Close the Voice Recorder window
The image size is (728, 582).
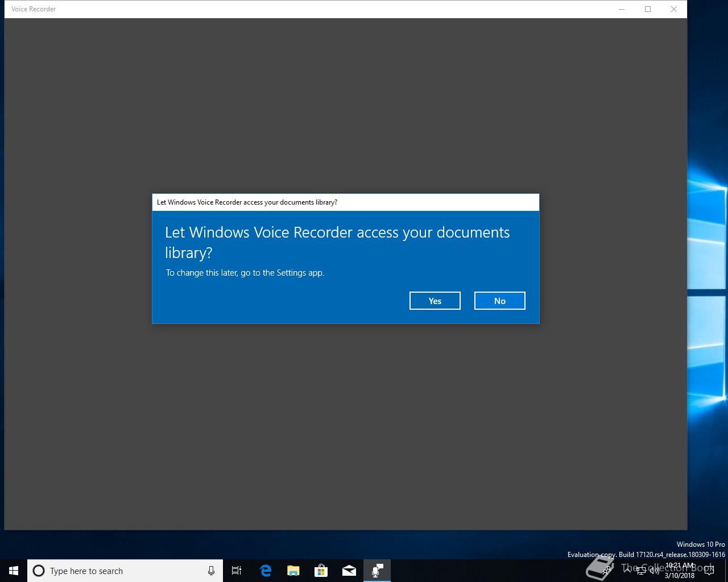coord(674,9)
